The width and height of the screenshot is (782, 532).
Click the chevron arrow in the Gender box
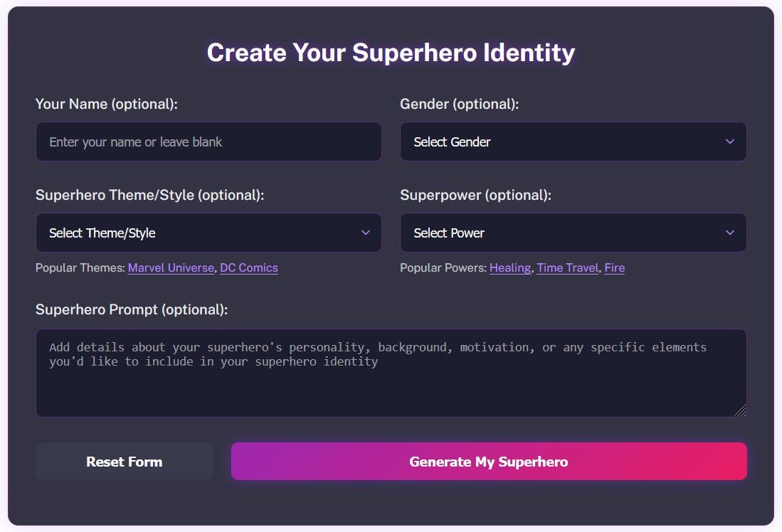coord(729,142)
